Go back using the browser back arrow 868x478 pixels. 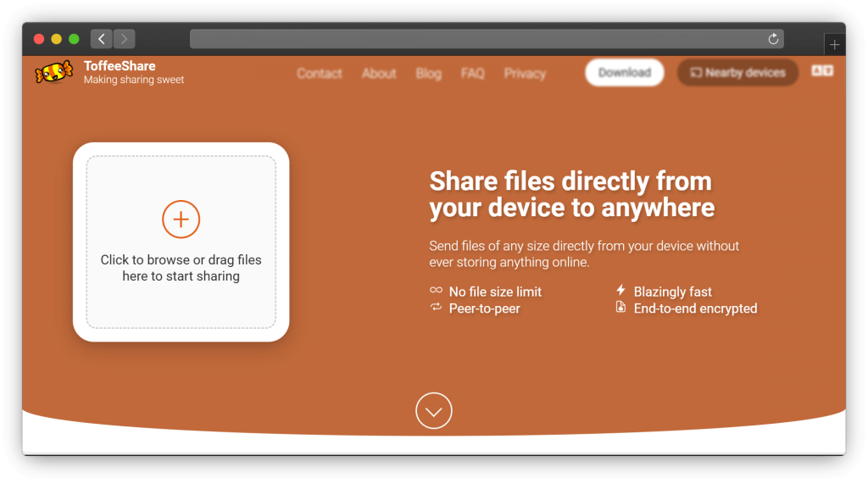pyautogui.click(x=102, y=39)
